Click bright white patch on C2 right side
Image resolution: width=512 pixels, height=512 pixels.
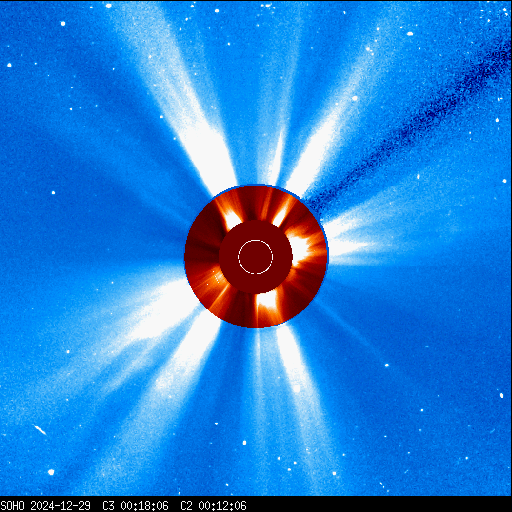tap(300, 247)
